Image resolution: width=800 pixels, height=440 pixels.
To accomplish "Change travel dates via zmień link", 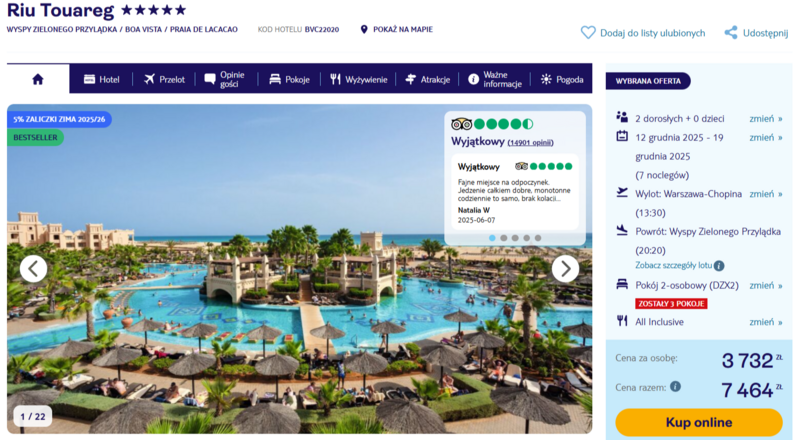I will 765,137.
